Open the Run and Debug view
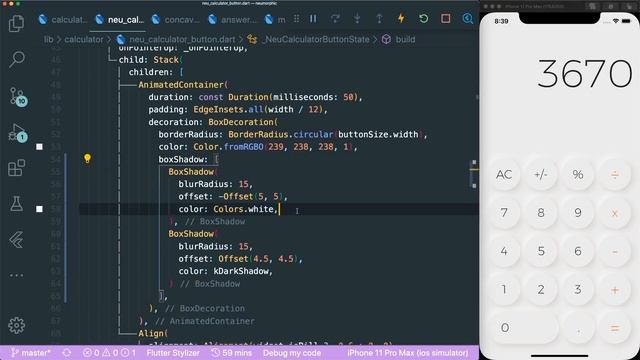640x360 pixels. tap(18, 133)
